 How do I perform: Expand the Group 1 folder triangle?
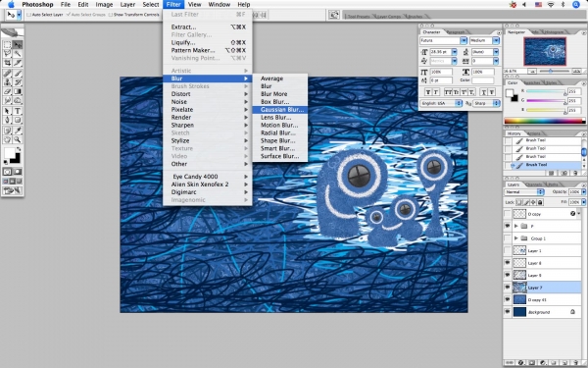[x=516, y=238]
